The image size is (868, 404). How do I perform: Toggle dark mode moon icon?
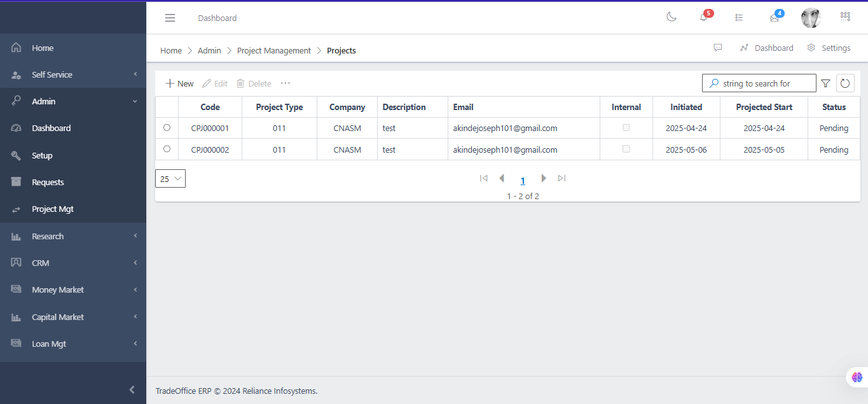point(671,17)
